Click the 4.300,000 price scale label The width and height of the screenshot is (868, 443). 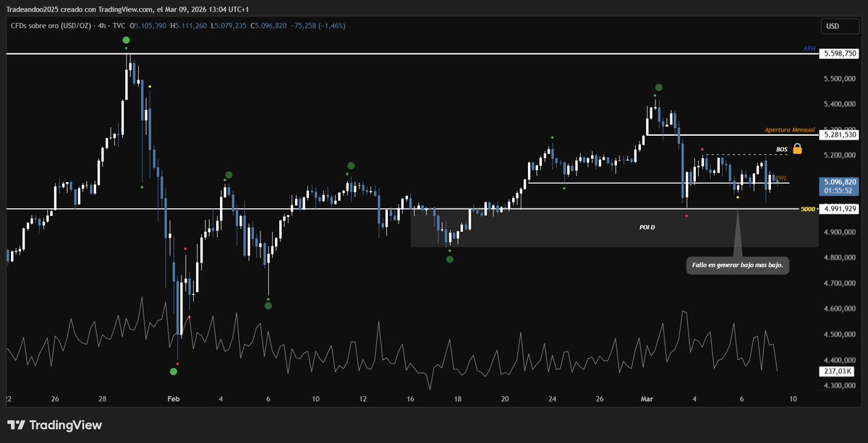click(x=840, y=386)
